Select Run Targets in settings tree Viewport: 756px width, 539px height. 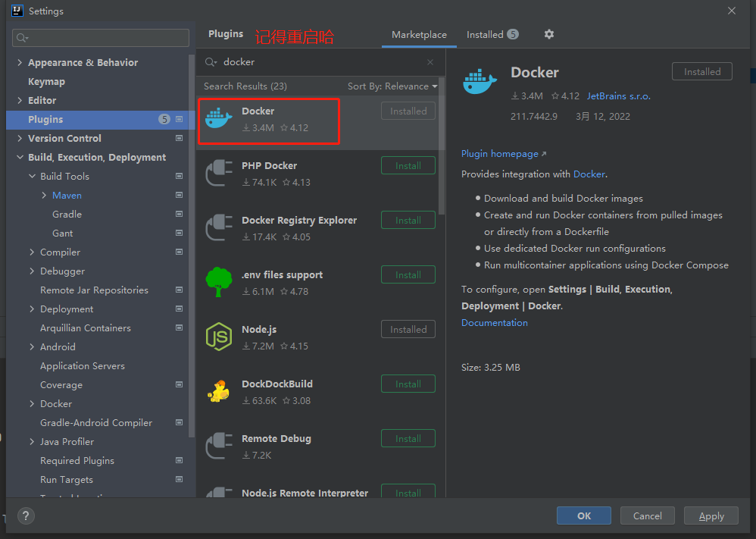coord(67,480)
